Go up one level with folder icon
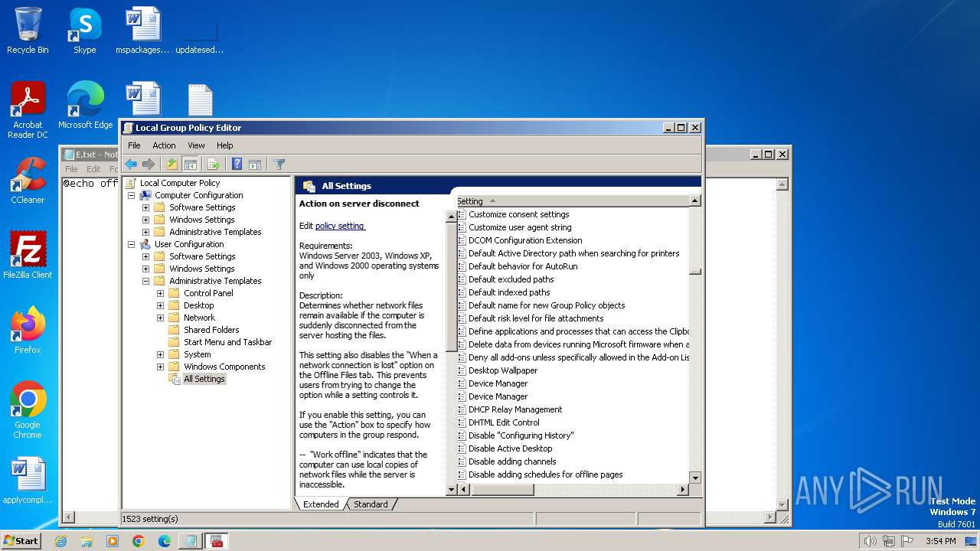 [172, 165]
